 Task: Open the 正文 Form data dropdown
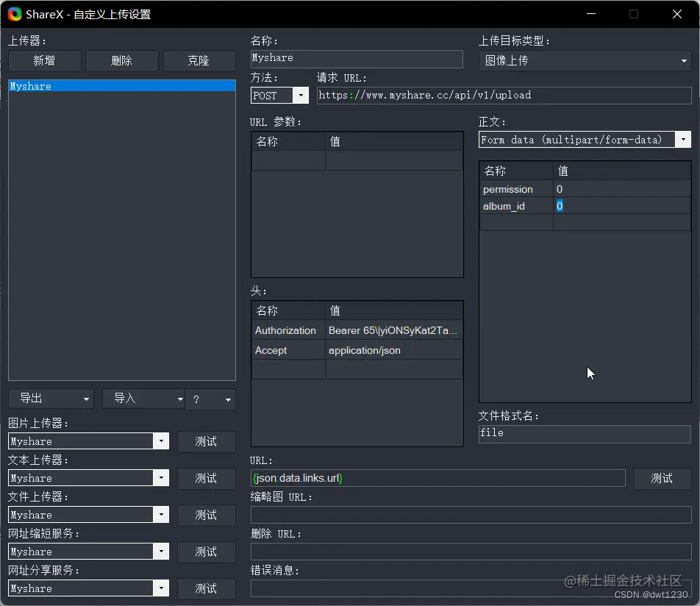tap(585, 140)
